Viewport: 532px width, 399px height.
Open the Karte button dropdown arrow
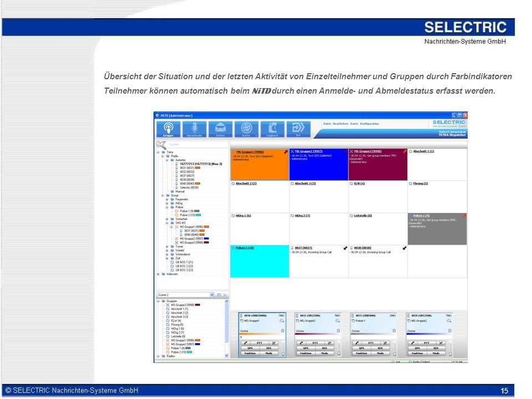pos(256,135)
